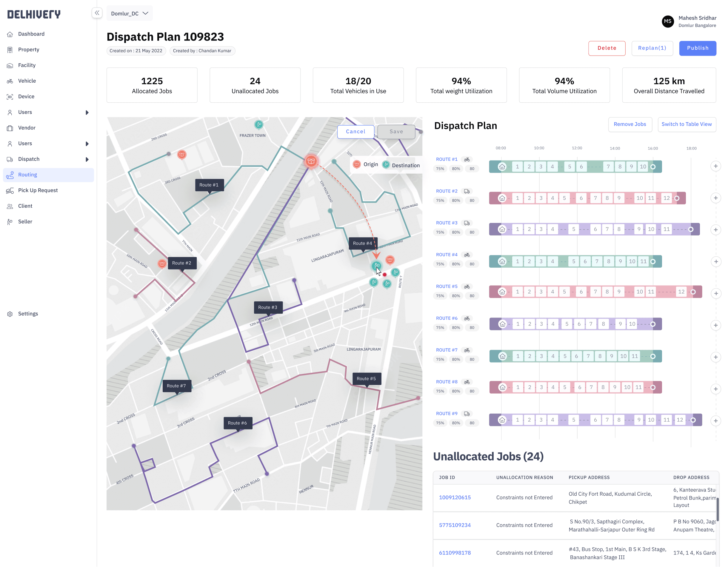Screen dimensions: 728x567
Task: Click the large origin marker on map
Action: tap(311, 162)
